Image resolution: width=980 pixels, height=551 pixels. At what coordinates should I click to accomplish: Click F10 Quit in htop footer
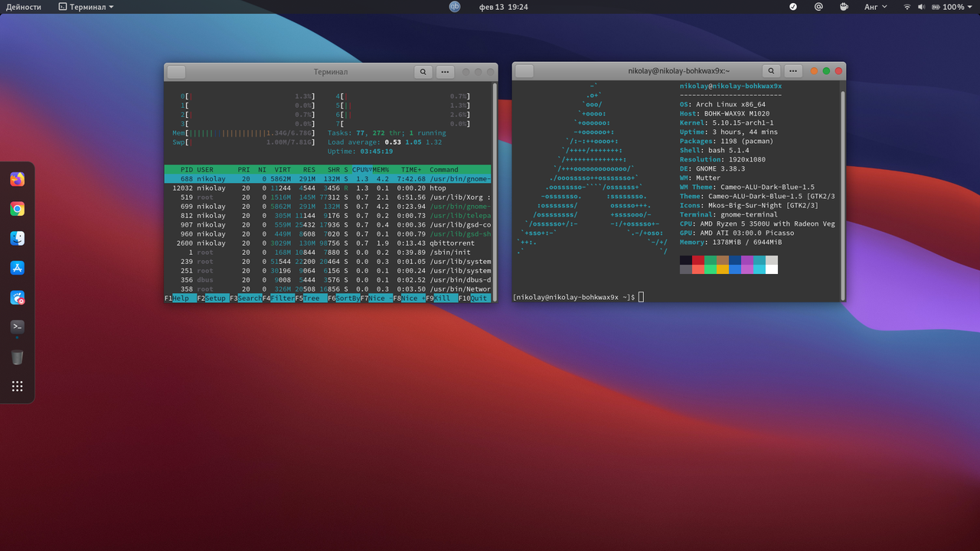(x=474, y=298)
